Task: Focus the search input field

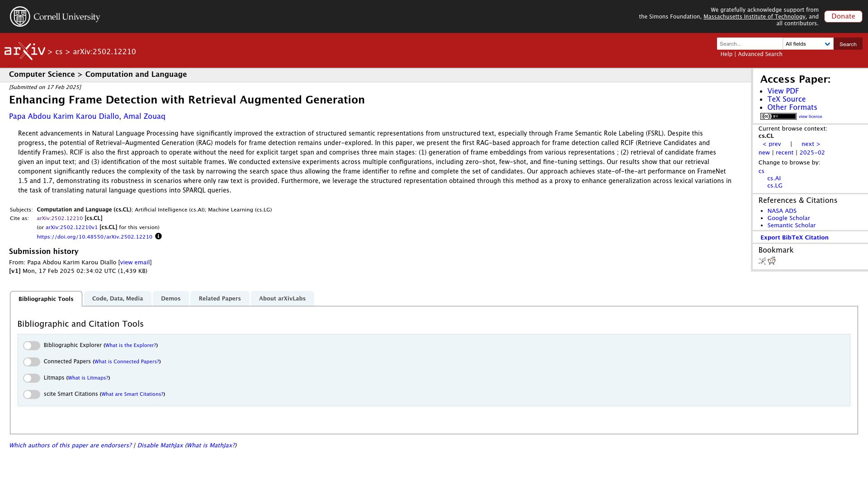Action: point(750,44)
